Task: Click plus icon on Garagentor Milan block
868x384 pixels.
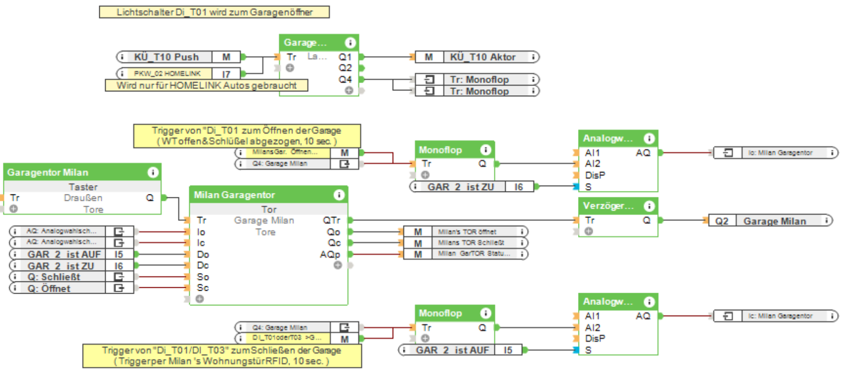Action: click(x=13, y=209)
